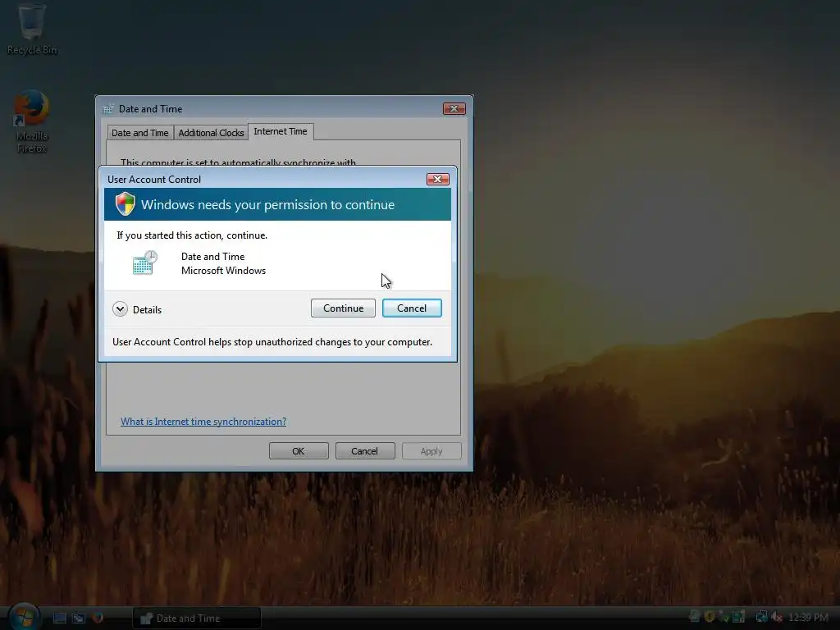This screenshot has width=840, height=630.
Task: Open the Windows Start orb
Action: (x=24, y=616)
